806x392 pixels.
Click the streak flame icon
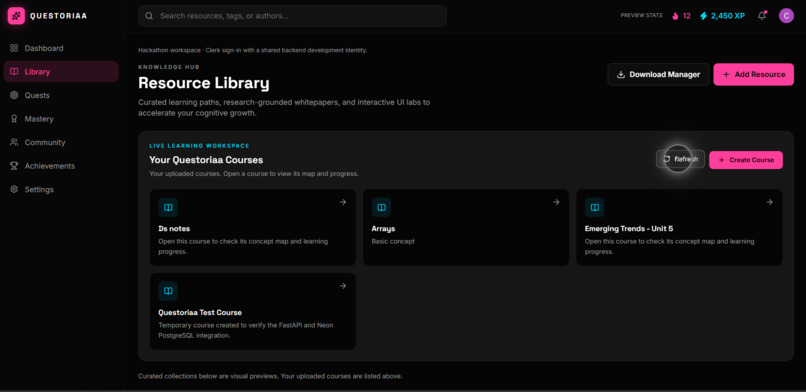point(675,16)
